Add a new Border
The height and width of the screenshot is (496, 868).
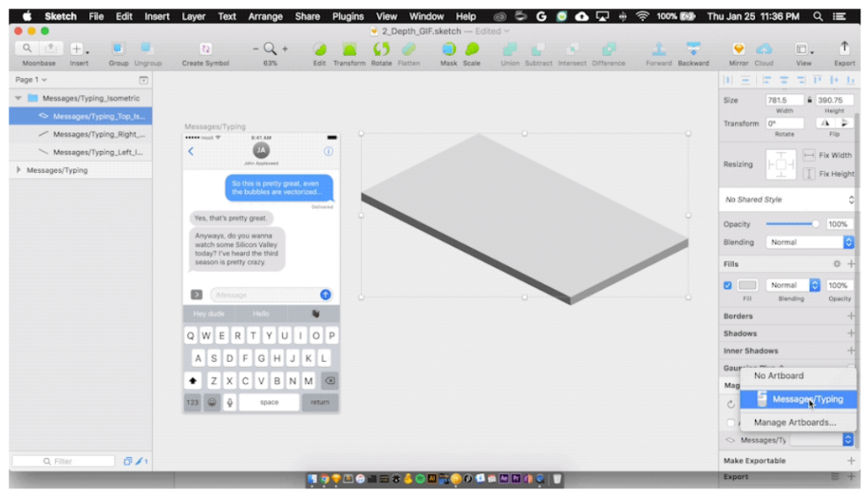851,316
